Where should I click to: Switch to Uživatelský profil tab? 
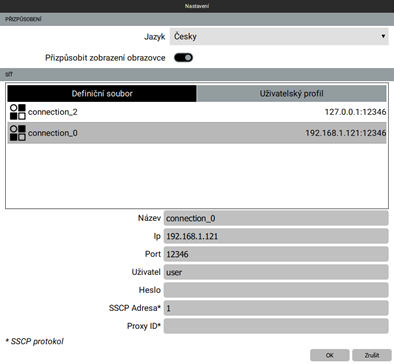coord(291,94)
